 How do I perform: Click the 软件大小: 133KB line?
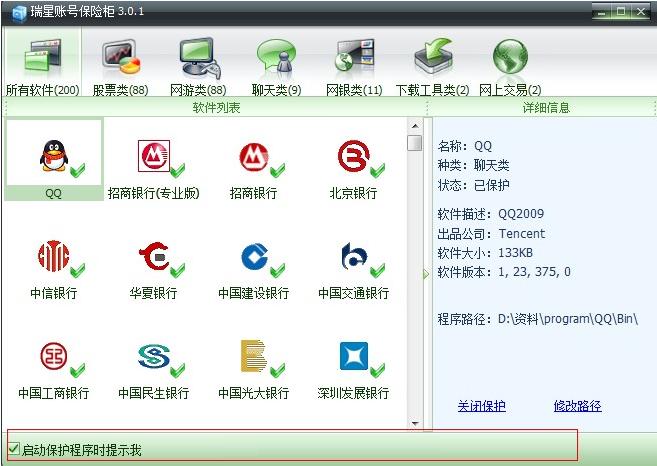(485, 253)
